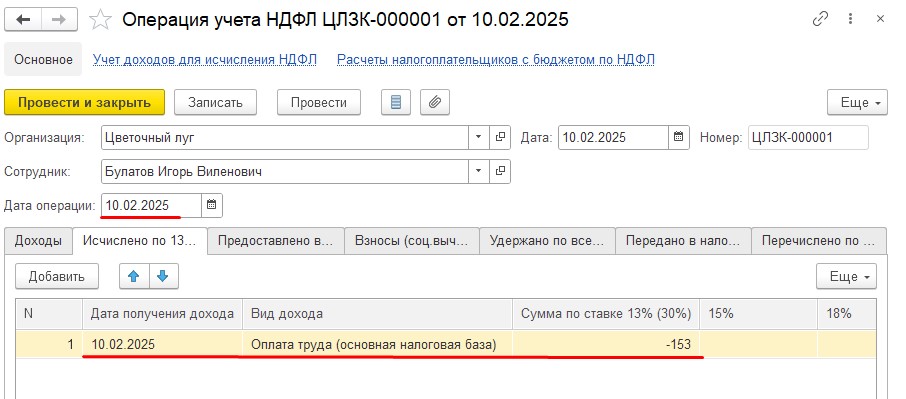Select row number 1 cell
Image resolution: width=906 pixels, height=399 pixels.
coord(49,345)
